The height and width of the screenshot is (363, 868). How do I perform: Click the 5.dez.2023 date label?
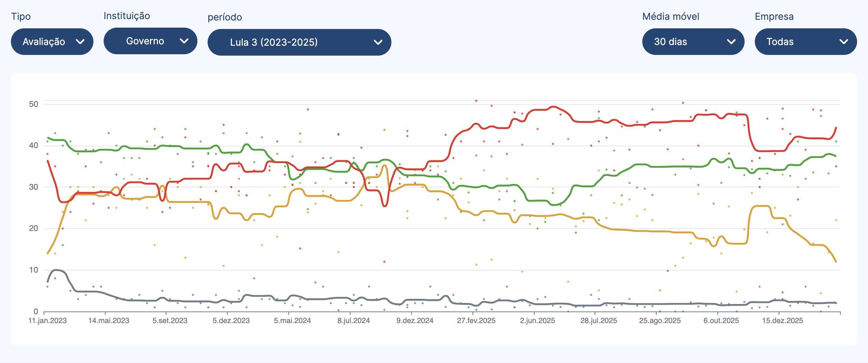[x=231, y=321]
